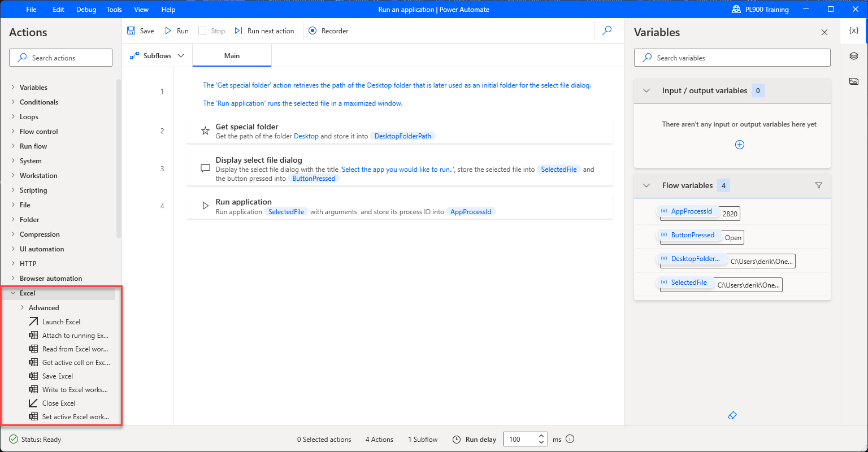Image resolution: width=868 pixels, height=452 pixels.
Task: Collapse the Input / output variables section
Action: coord(646,90)
